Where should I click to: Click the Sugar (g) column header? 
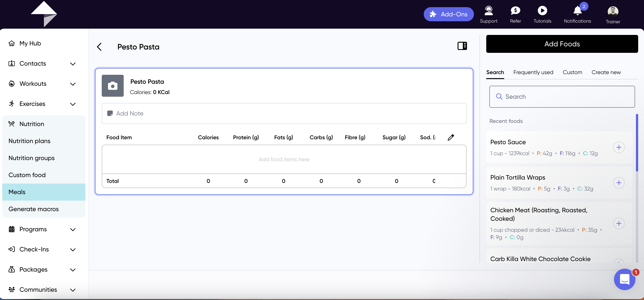394,137
